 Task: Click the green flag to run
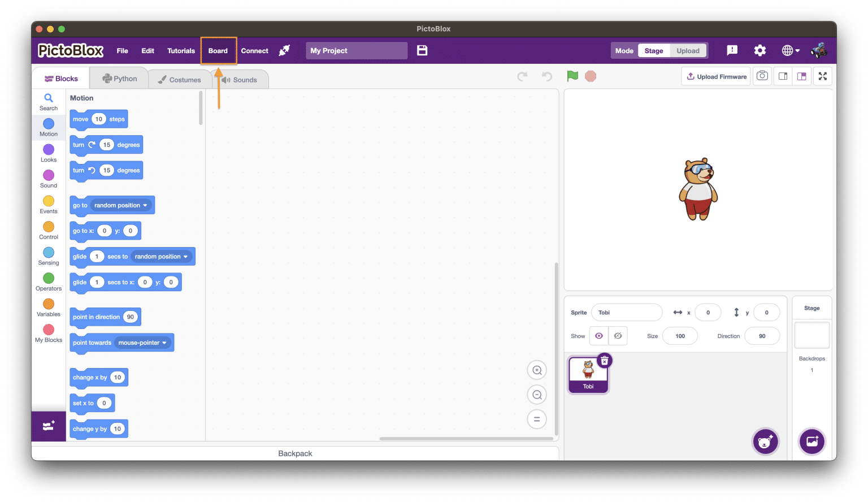pos(572,76)
